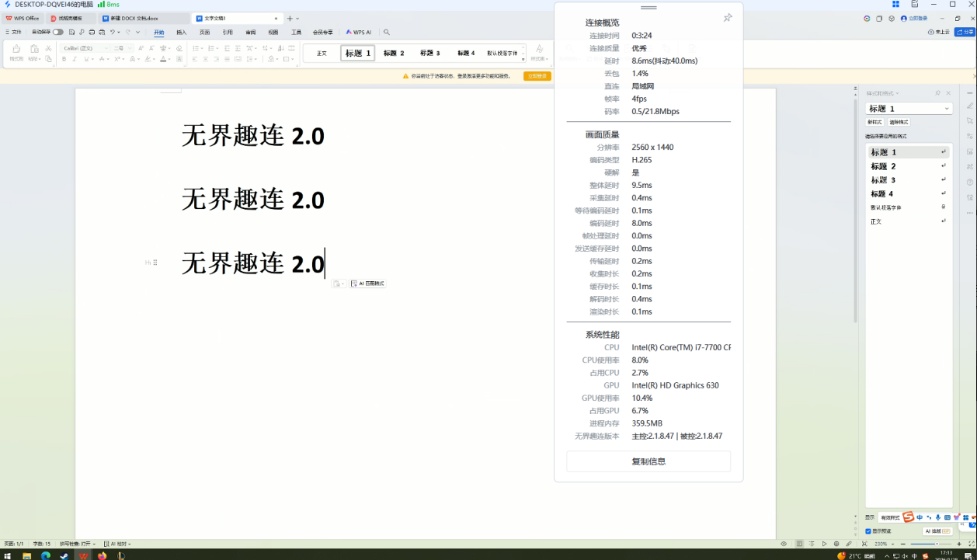Select the 标题 3 style in ribbon gallery
The image size is (977, 560).
[x=429, y=54]
